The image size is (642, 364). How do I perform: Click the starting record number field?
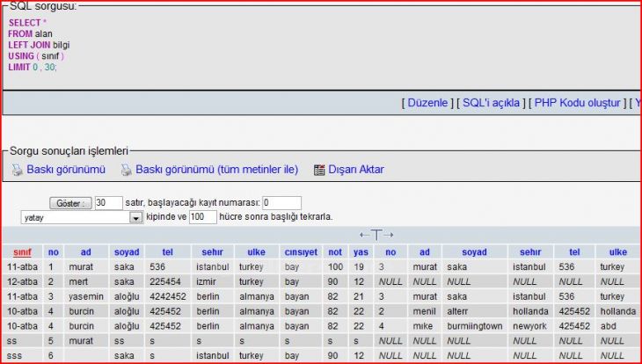[281, 203]
